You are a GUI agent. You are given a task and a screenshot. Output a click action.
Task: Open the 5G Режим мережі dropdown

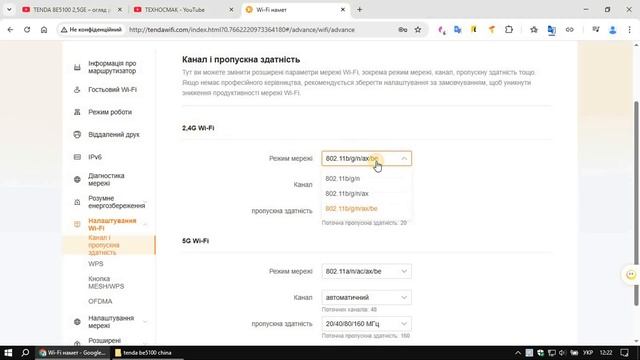[366, 271]
